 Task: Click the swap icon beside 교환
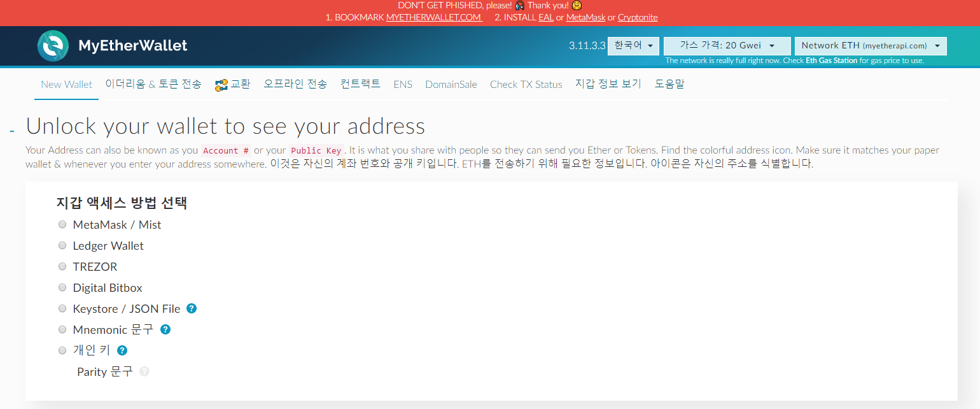tap(221, 85)
